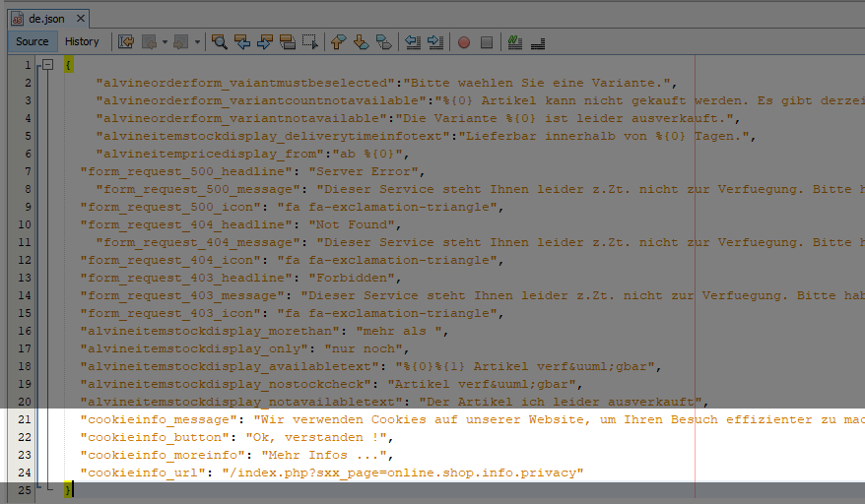
Task: Jump to Last Edit location icon
Action: tap(126, 42)
